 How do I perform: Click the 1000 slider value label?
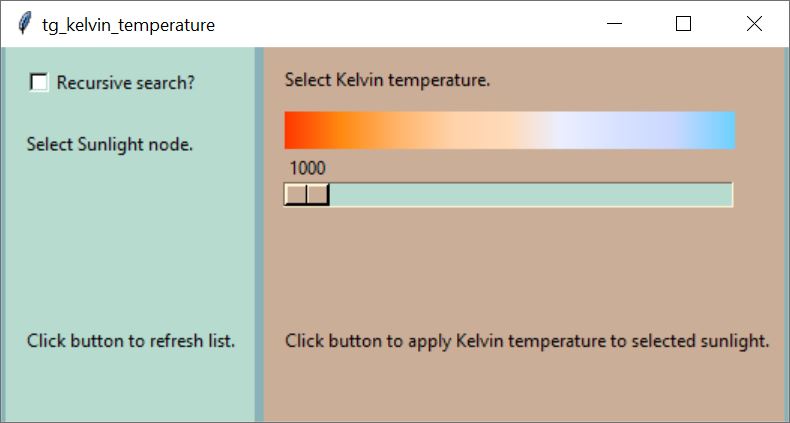click(x=308, y=168)
